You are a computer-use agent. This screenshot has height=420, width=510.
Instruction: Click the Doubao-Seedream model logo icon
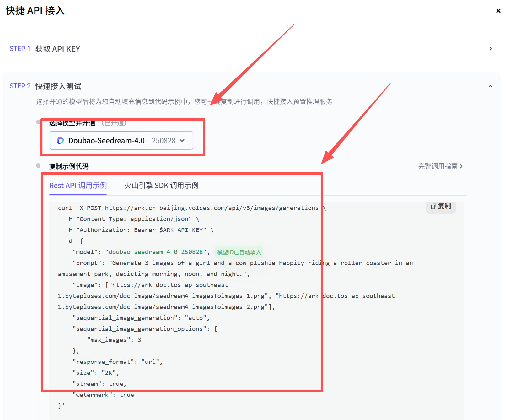coord(61,141)
